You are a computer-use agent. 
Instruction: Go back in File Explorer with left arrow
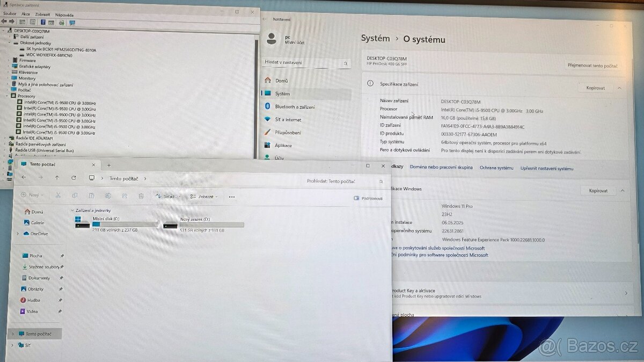[x=24, y=177]
